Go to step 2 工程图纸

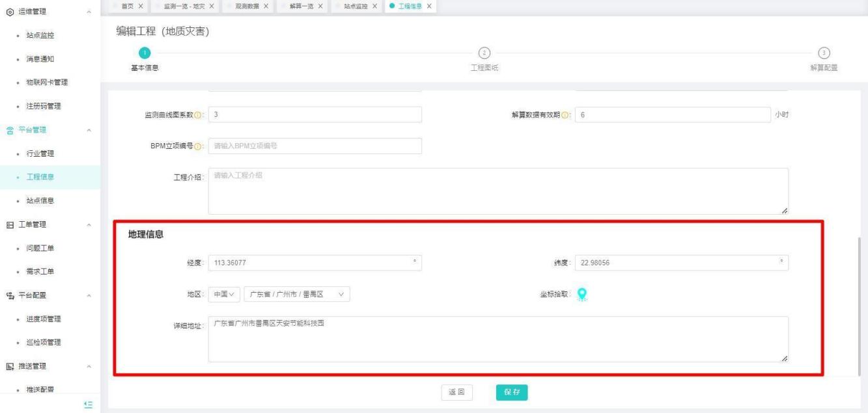pos(484,53)
